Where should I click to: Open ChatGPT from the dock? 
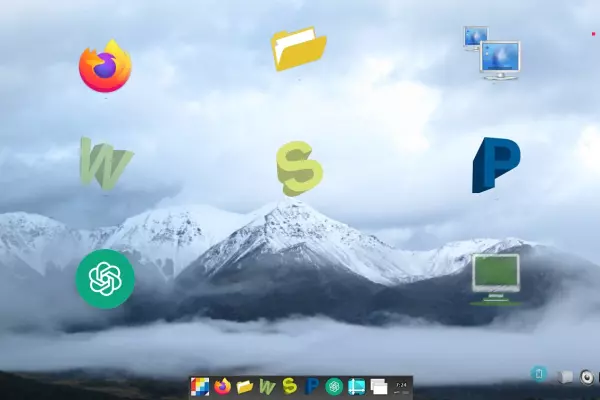tap(334, 387)
